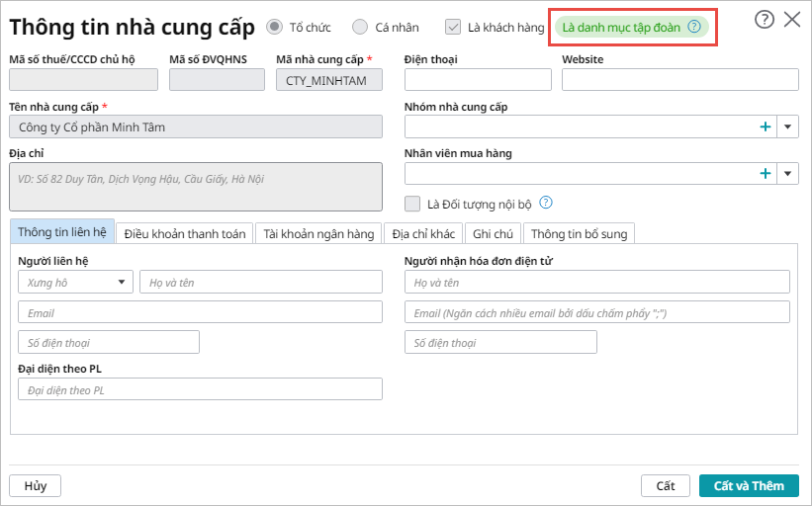Viewport: 812px width, 506px height.
Task: Click the Website input field
Action: point(679,80)
